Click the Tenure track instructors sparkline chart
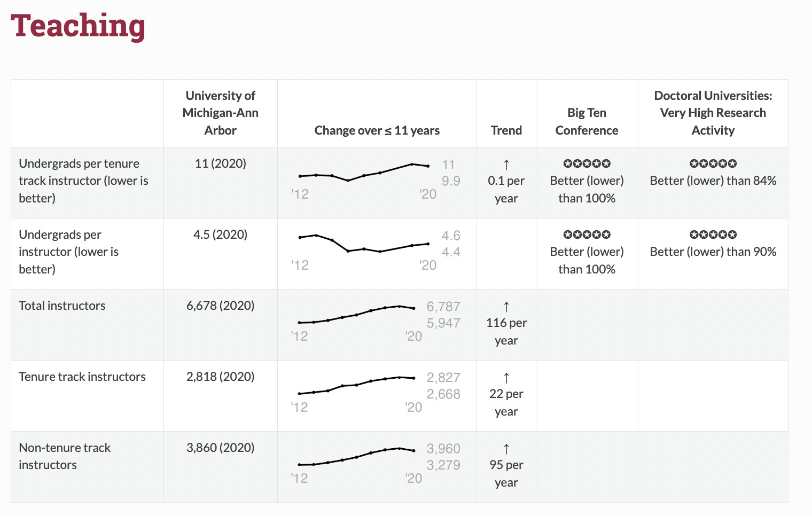This screenshot has height=516, width=812. 356,385
